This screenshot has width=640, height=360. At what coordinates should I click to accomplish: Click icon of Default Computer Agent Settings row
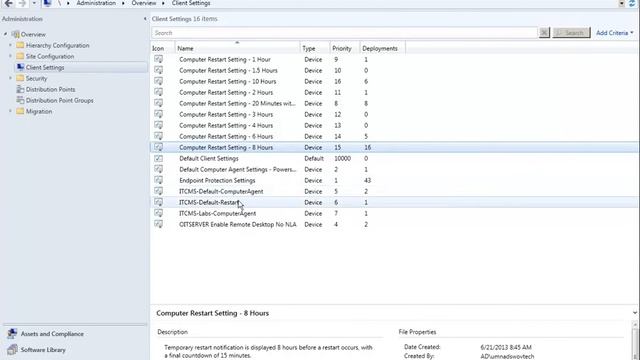tap(158, 169)
